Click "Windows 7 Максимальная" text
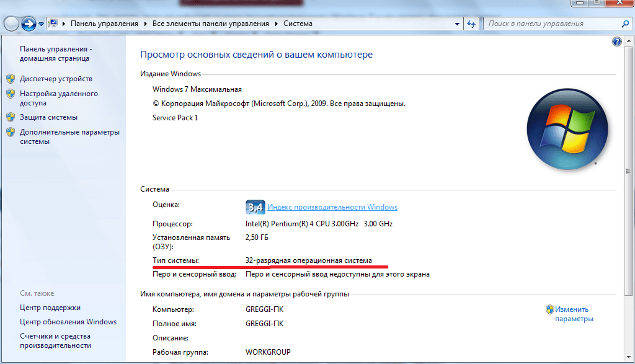The image size is (635, 364). point(197,89)
